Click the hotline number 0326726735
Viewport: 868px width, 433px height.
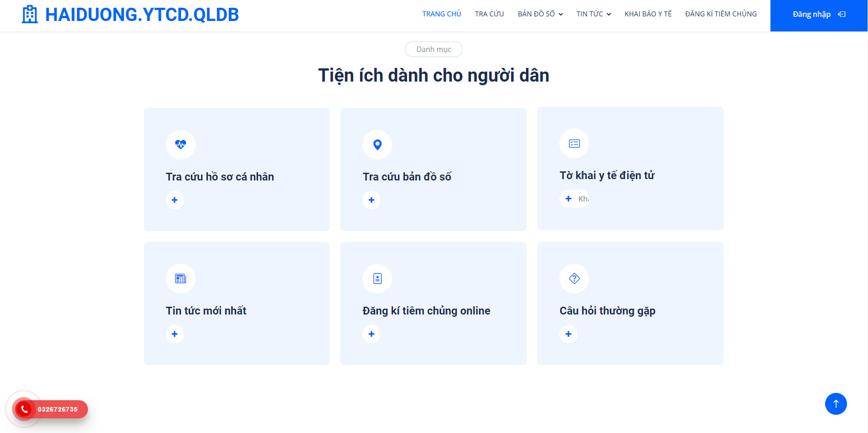[x=57, y=409]
